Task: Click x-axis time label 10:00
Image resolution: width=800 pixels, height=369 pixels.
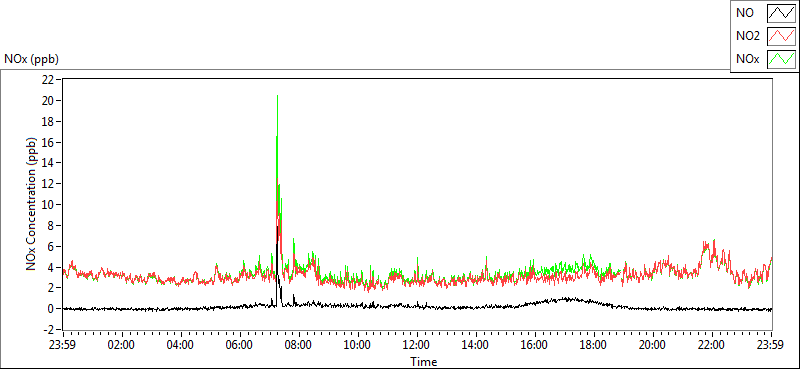Action: 358,344
